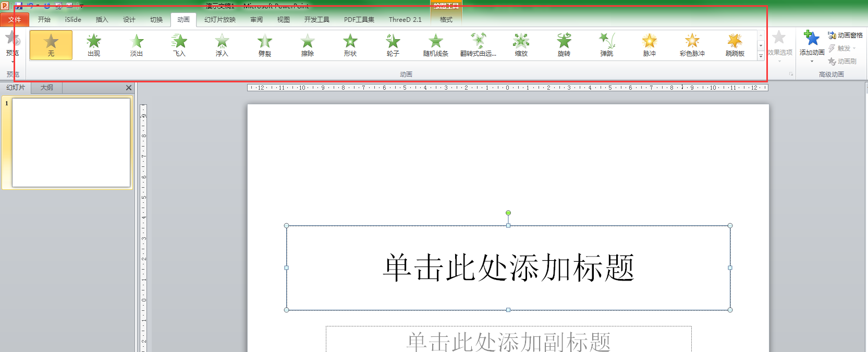
Task: Open the 动画窗格 animation pane
Action: click(845, 35)
